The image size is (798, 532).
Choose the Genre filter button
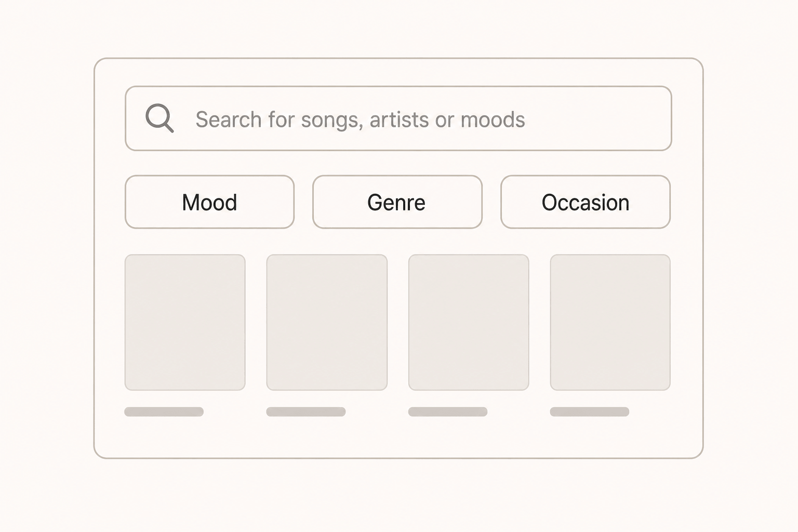click(397, 202)
